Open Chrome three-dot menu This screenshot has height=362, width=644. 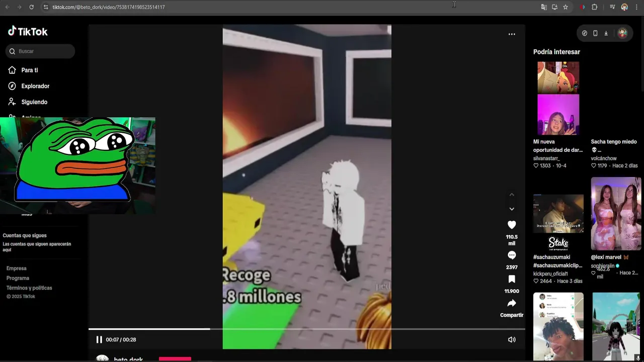coord(636,7)
